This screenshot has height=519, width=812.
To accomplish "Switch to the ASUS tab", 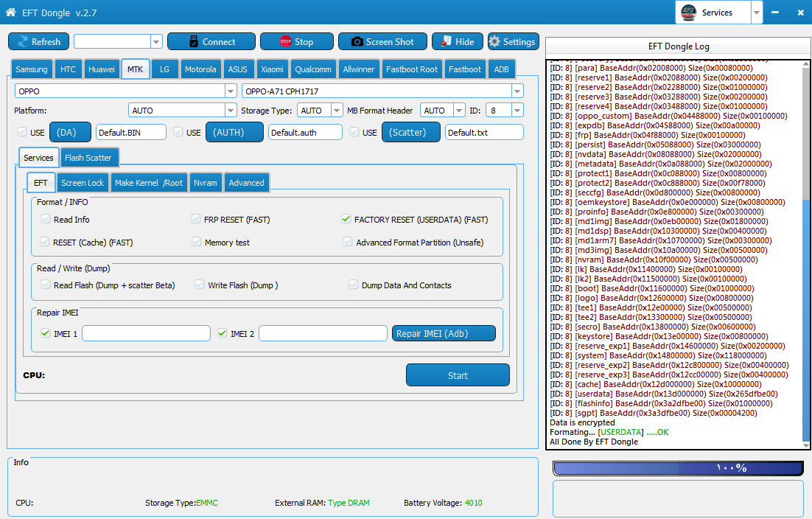I will click(x=238, y=69).
